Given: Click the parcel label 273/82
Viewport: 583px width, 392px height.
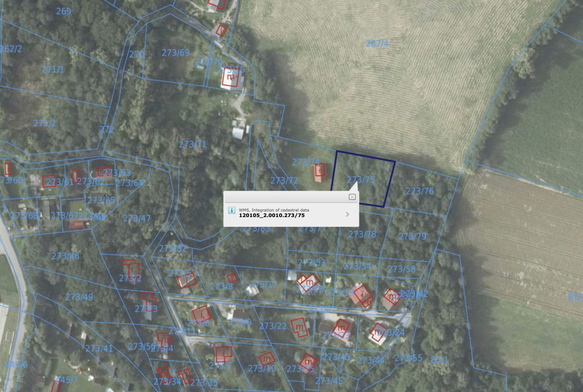Looking at the screenshot, I should pos(173,249).
